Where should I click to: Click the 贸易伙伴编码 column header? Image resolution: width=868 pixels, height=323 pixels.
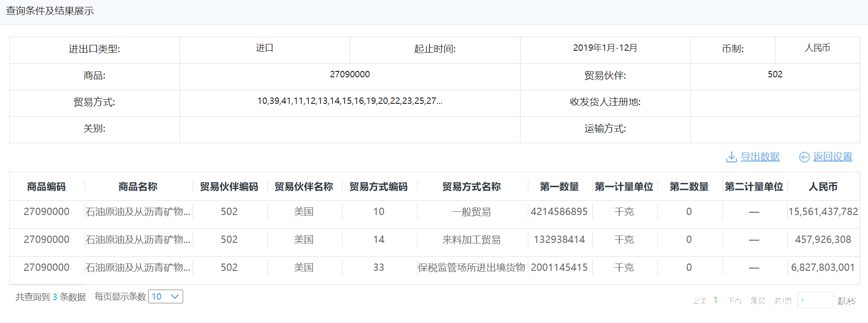click(229, 187)
